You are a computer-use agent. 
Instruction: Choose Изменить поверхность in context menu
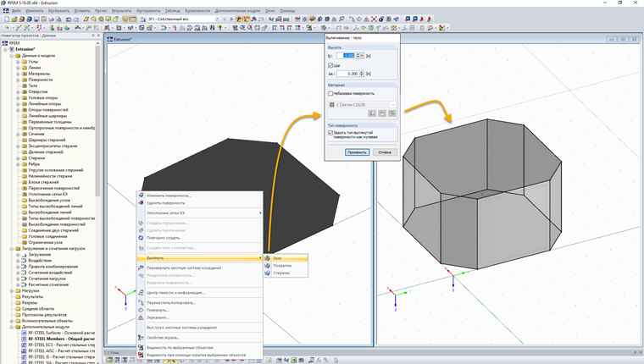[x=200, y=196]
